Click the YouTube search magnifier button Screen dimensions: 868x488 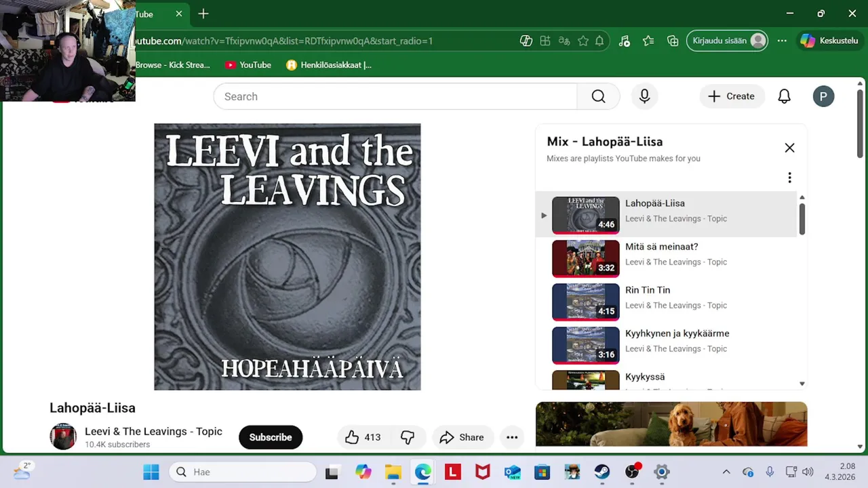tap(598, 96)
